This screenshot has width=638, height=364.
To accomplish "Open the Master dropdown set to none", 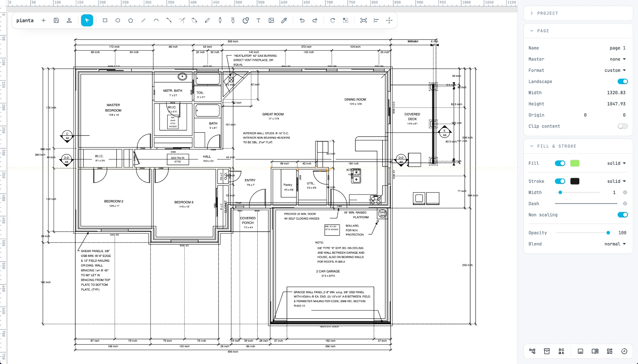I will (x=618, y=59).
